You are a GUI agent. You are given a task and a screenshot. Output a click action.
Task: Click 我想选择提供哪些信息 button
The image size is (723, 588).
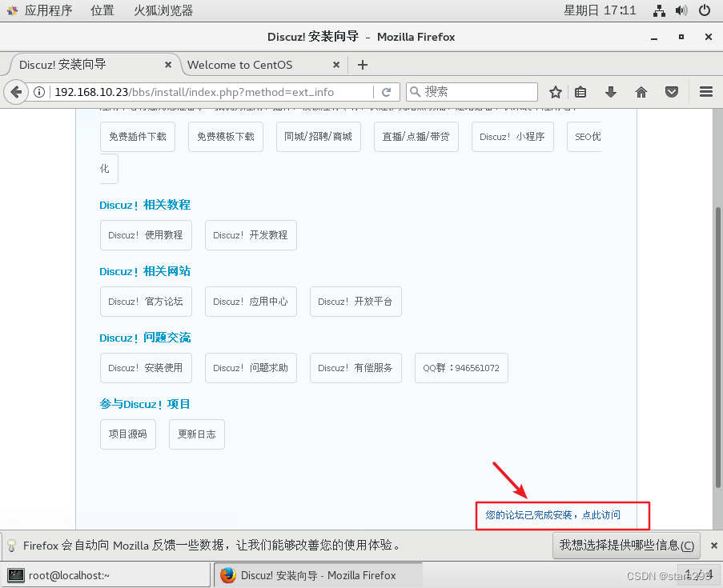click(x=626, y=546)
